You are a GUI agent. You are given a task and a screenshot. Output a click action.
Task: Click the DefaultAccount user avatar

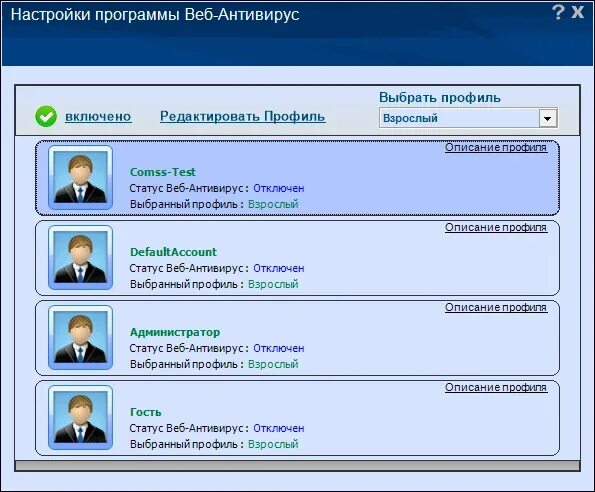80,257
